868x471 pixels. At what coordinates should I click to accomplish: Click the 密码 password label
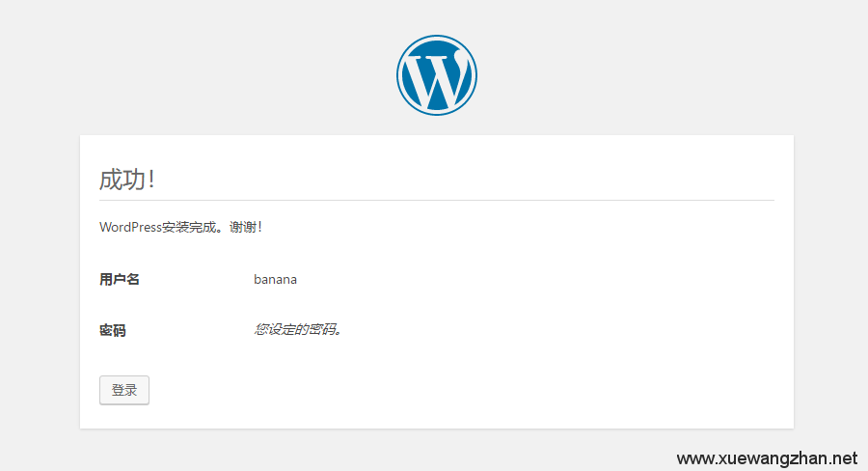[x=113, y=330]
